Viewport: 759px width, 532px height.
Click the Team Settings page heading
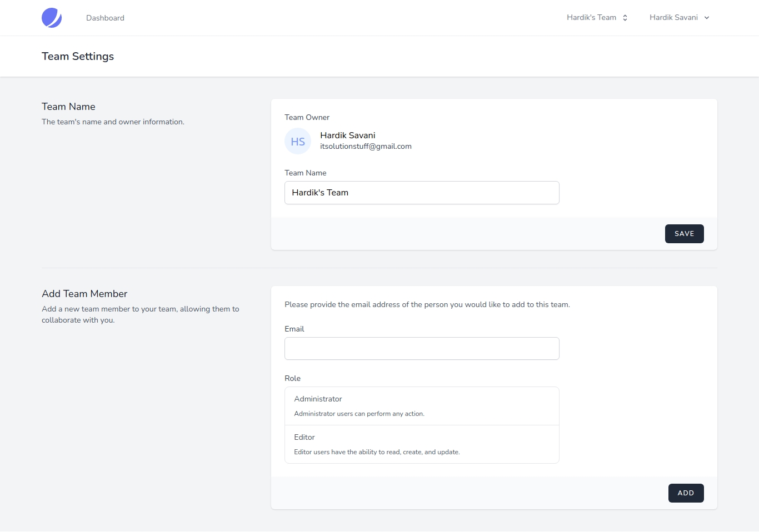[78, 57]
